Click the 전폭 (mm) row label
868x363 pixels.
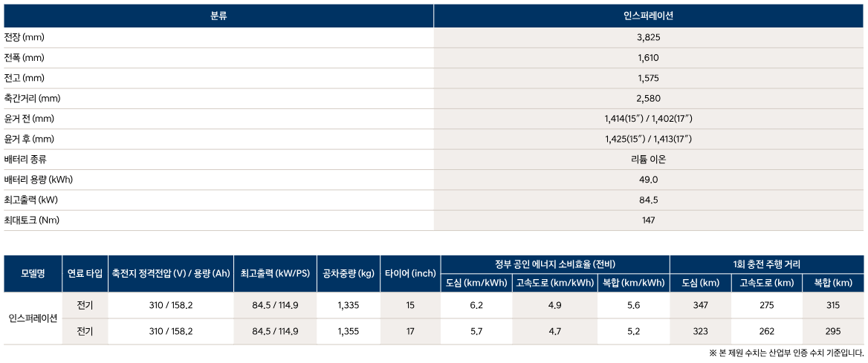24,58
